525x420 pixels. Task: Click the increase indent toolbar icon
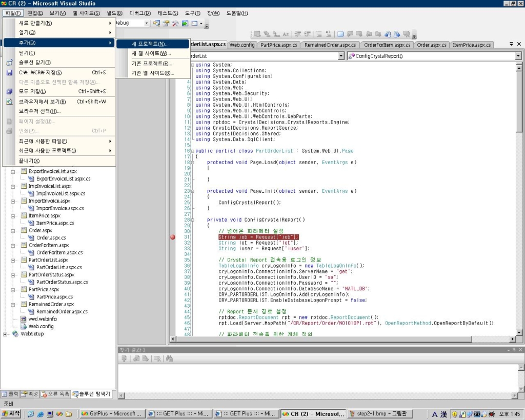pos(307,34)
